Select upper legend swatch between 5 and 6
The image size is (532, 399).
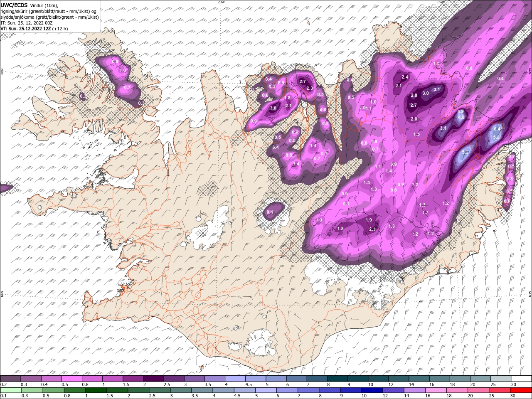pyautogui.click(x=276, y=379)
